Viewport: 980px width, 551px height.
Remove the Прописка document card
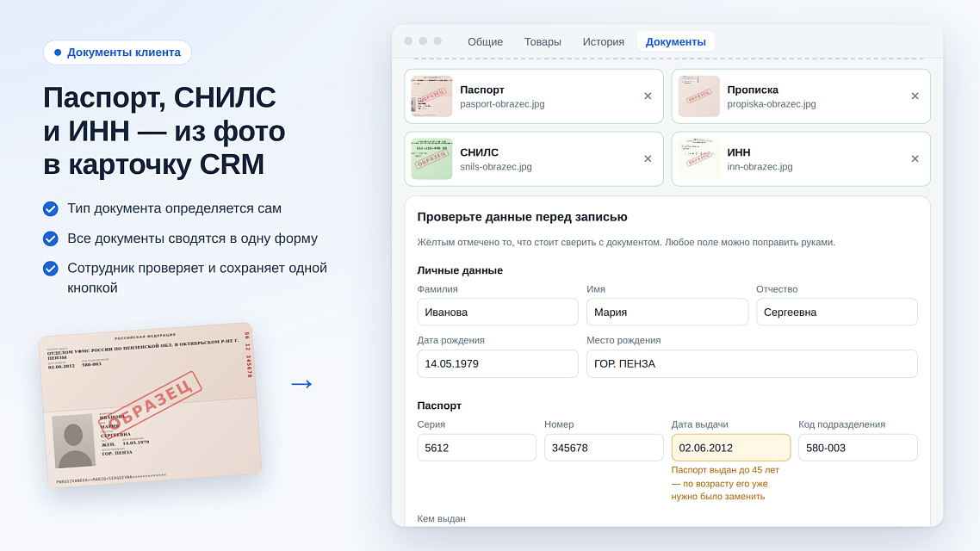tap(915, 96)
